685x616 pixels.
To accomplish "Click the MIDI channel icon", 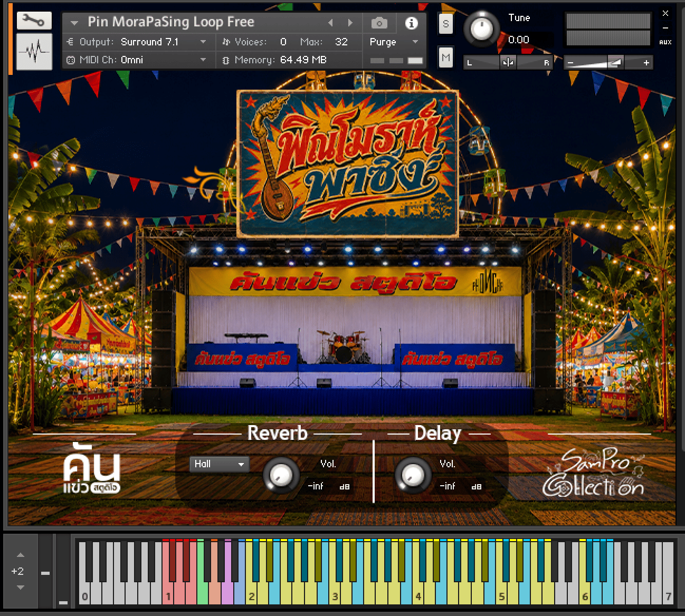I will pyautogui.click(x=71, y=60).
